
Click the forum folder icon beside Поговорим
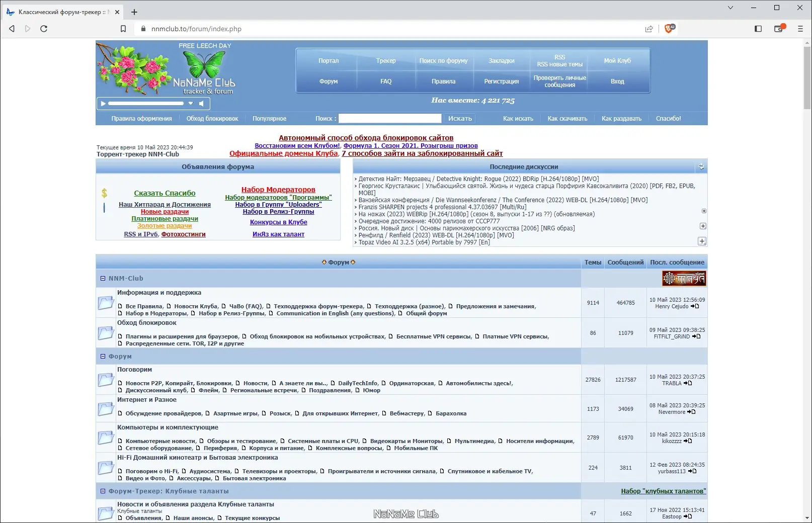(106, 380)
